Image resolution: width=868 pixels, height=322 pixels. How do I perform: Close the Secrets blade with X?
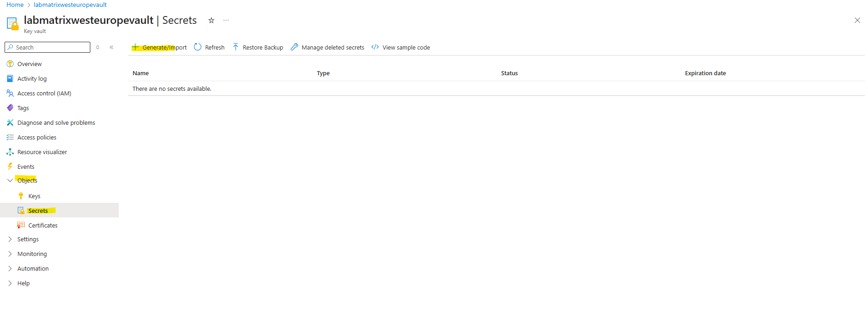(x=857, y=20)
